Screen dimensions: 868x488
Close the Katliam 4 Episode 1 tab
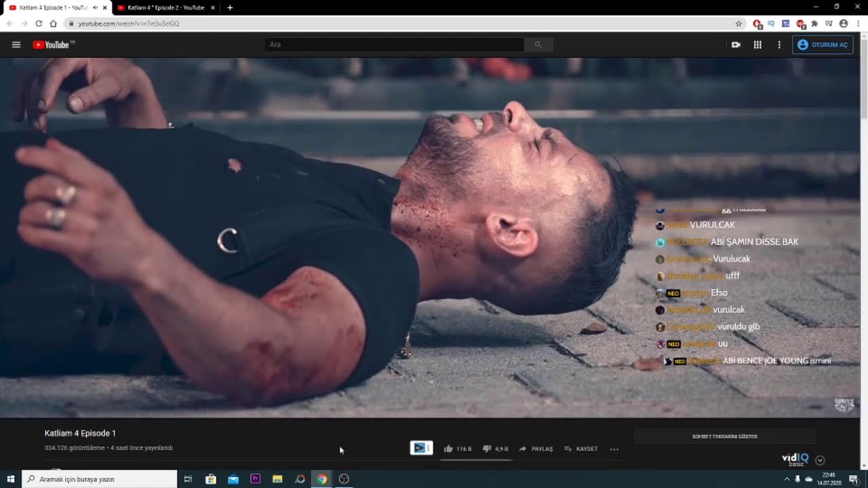coord(104,7)
